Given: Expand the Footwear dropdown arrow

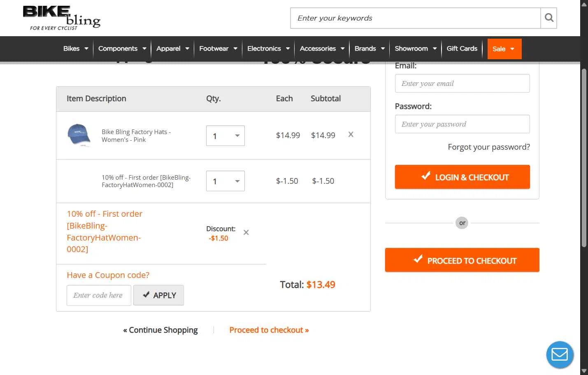Looking at the screenshot, I should pyautogui.click(x=235, y=49).
